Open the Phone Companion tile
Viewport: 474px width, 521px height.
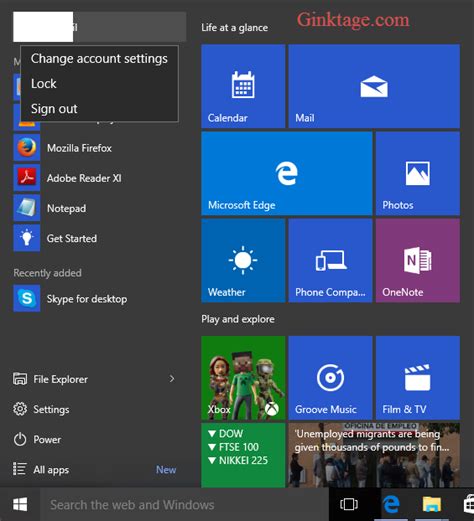tap(330, 261)
